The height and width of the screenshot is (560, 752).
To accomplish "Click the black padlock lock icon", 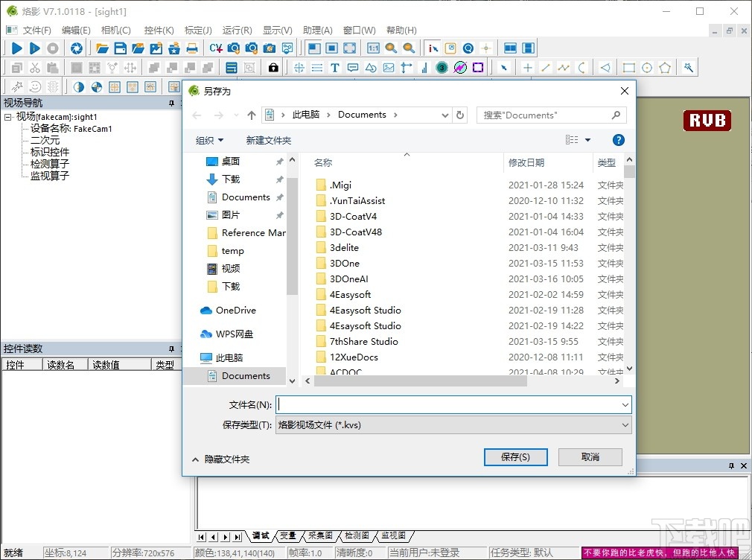I will point(273,68).
